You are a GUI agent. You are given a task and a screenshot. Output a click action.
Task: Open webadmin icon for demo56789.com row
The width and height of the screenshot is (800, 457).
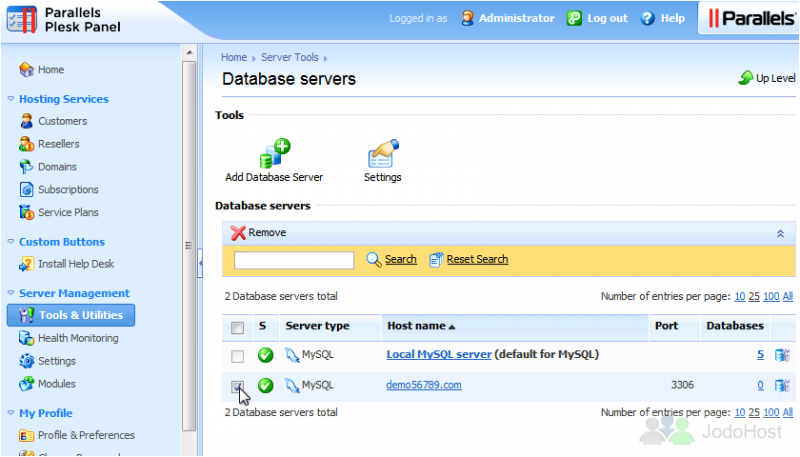(782, 386)
